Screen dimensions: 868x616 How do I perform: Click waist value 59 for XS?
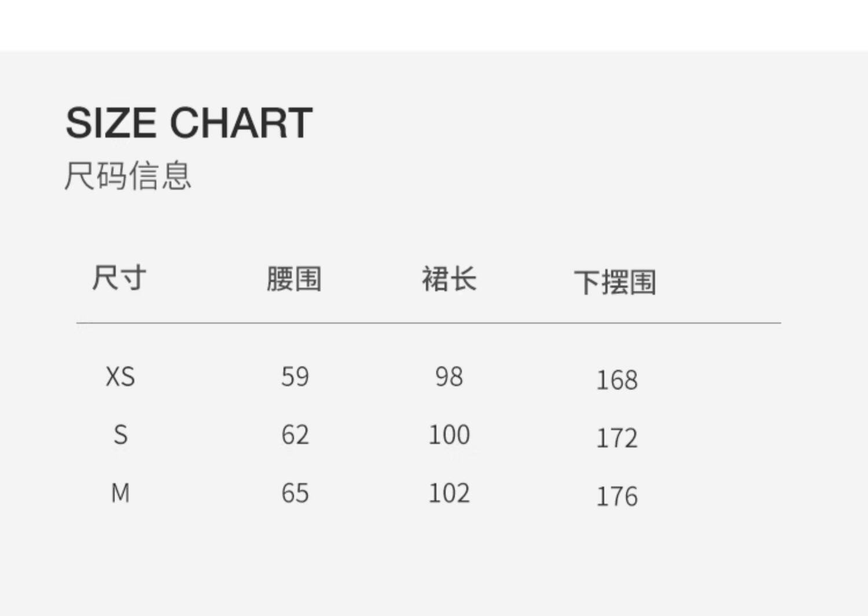(295, 377)
